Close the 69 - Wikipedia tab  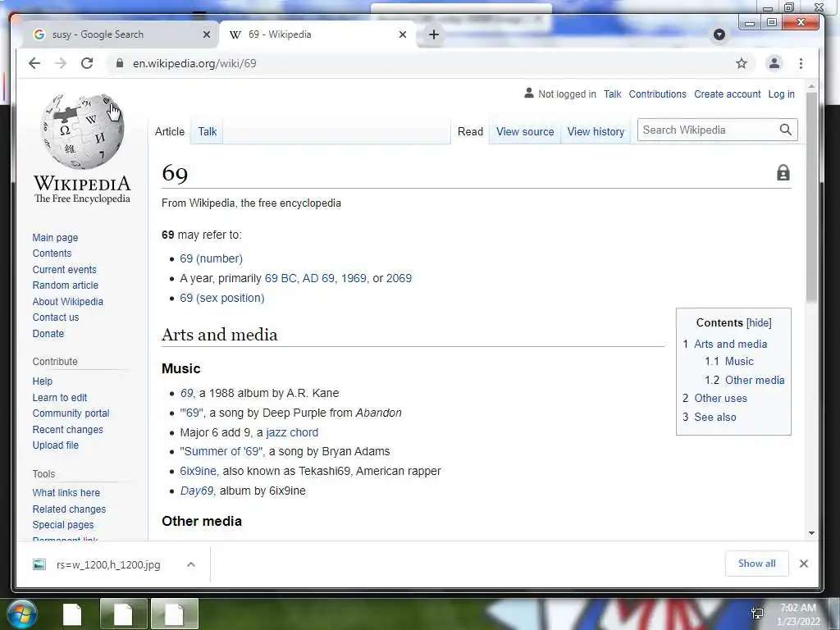[403, 34]
